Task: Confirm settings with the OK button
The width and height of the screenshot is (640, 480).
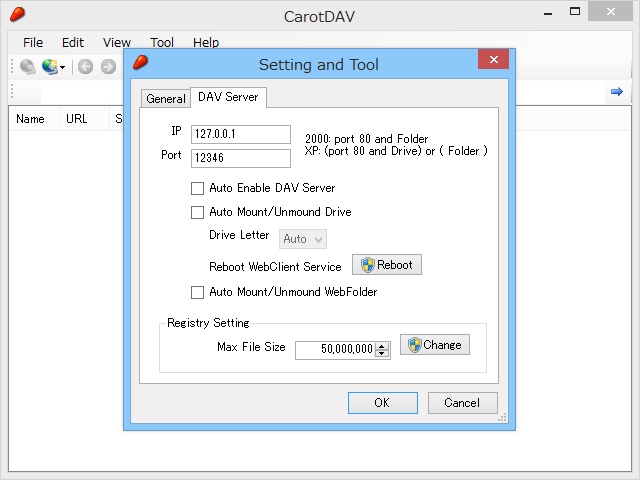Action: tap(383, 403)
